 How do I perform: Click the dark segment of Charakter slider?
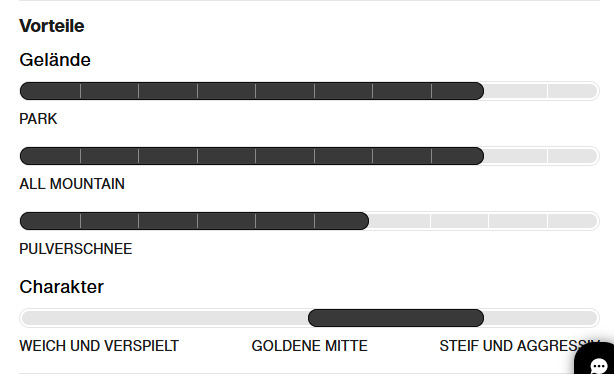click(x=396, y=318)
